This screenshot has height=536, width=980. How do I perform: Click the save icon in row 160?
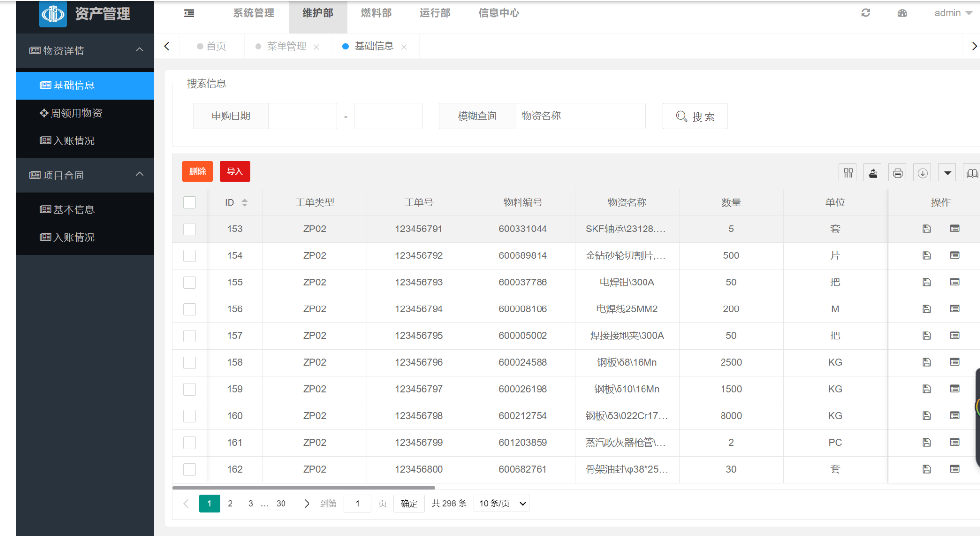pyautogui.click(x=927, y=416)
